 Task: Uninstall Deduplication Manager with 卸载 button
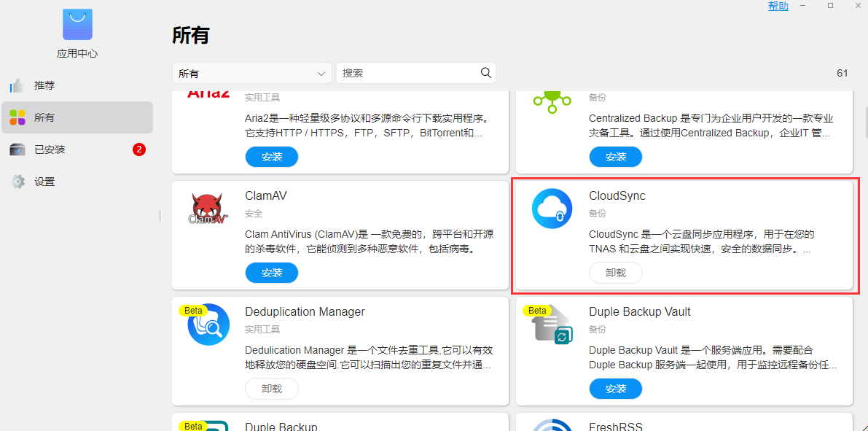[x=272, y=389]
